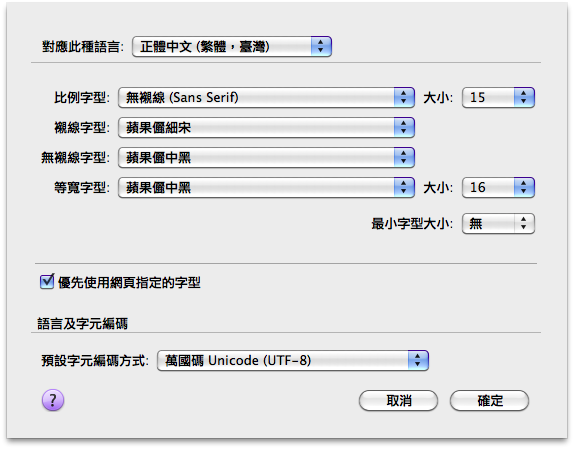Open the 等寬字型 font dropdown
This screenshot has width=574, height=449.
266,187
